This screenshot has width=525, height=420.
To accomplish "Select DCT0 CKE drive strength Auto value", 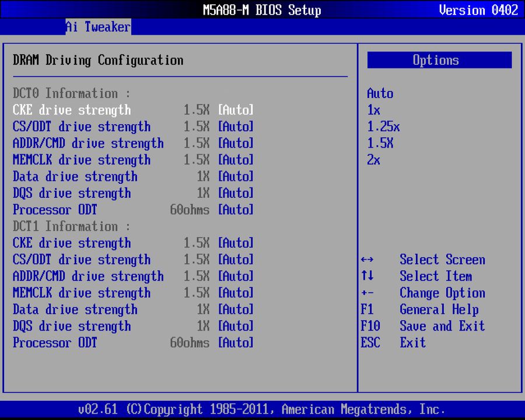I will [236, 110].
